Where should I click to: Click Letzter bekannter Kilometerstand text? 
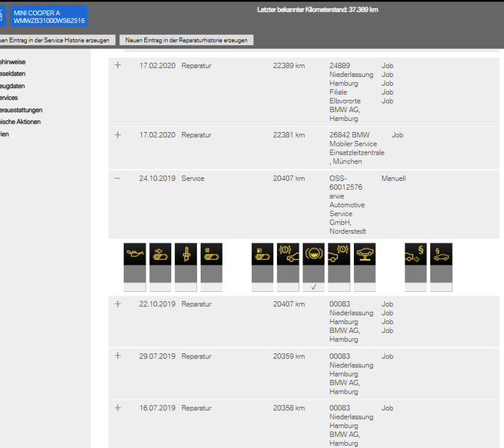tap(317, 10)
